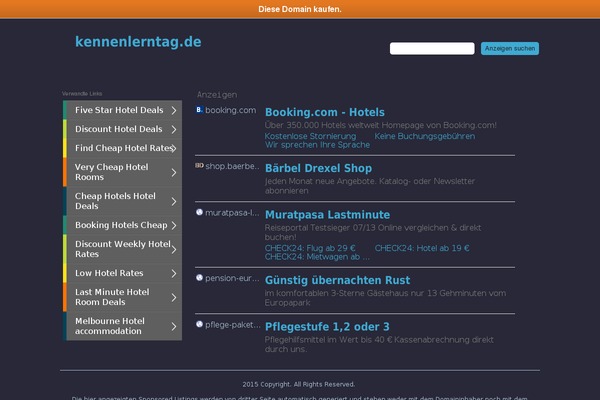Click the 2015 Copyright footer text

pos(298,384)
